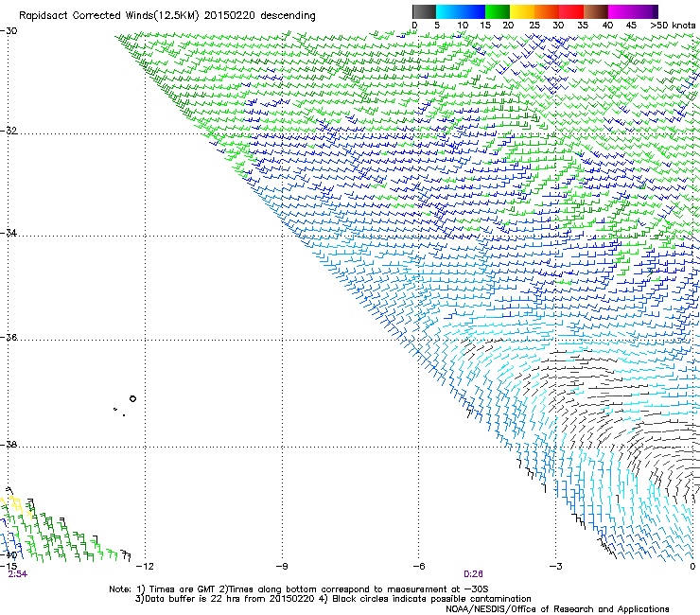
Task: Click the -34 latitude axis label
Action: 9,233
